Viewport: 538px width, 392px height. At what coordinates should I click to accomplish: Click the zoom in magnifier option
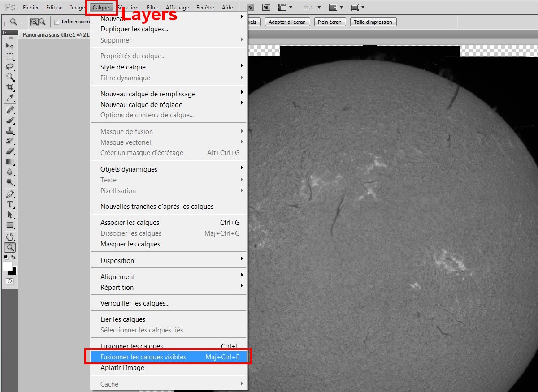[x=34, y=22]
